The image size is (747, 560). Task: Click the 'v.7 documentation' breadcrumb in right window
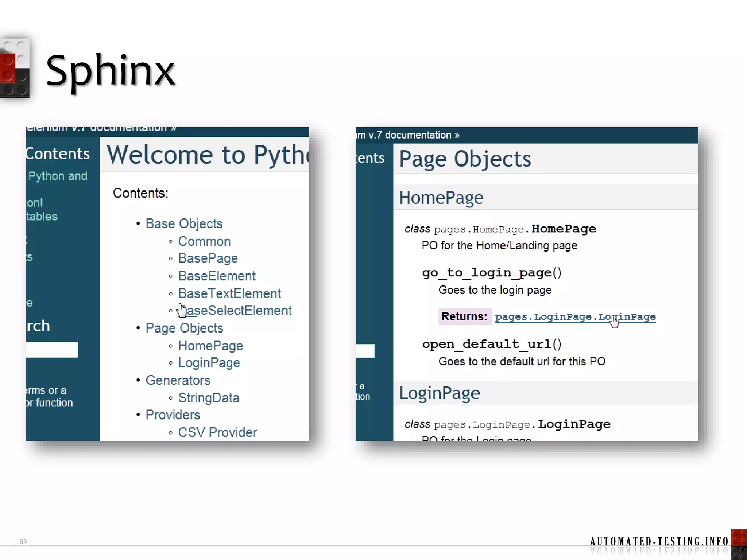point(410,135)
